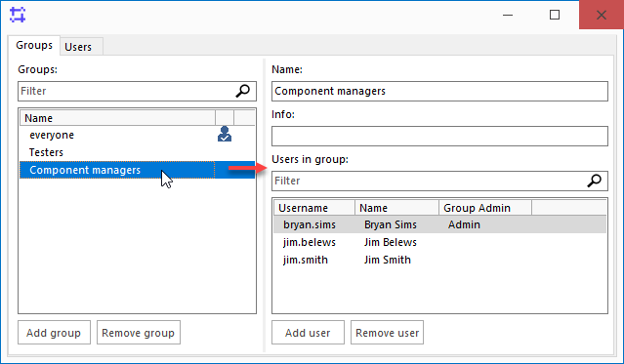Sort by Group Admin column header
624x364 pixels.
tap(485, 208)
